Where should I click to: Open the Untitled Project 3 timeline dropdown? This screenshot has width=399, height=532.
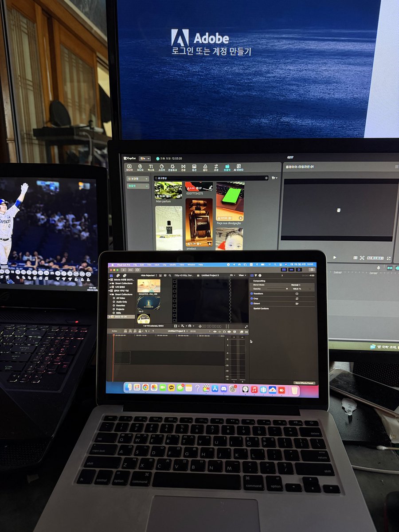tap(177, 331)
